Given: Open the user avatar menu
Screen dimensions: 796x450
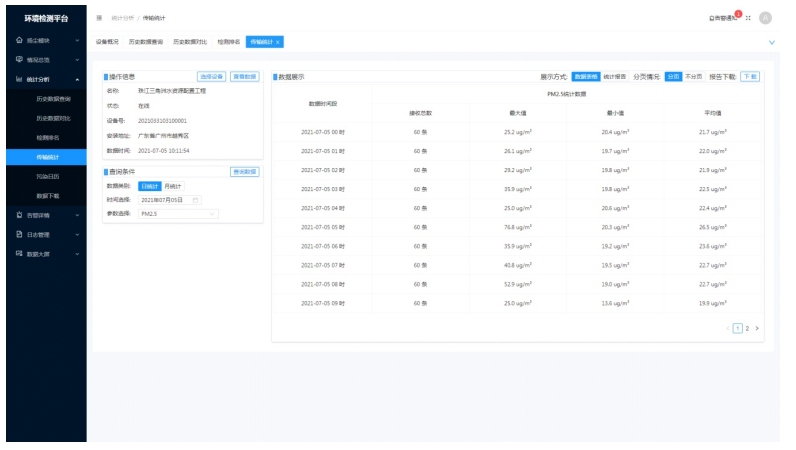Looking at the screenshot, I should [766, 18].
